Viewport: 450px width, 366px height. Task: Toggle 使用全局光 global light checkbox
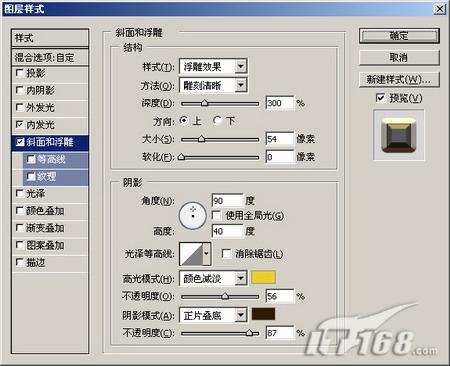[x=216, y=216]
